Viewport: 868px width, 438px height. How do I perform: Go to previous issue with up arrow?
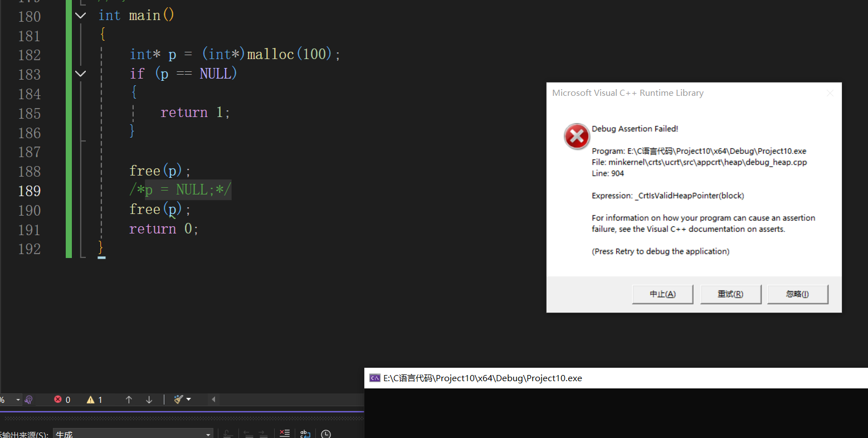click(129, 400)
